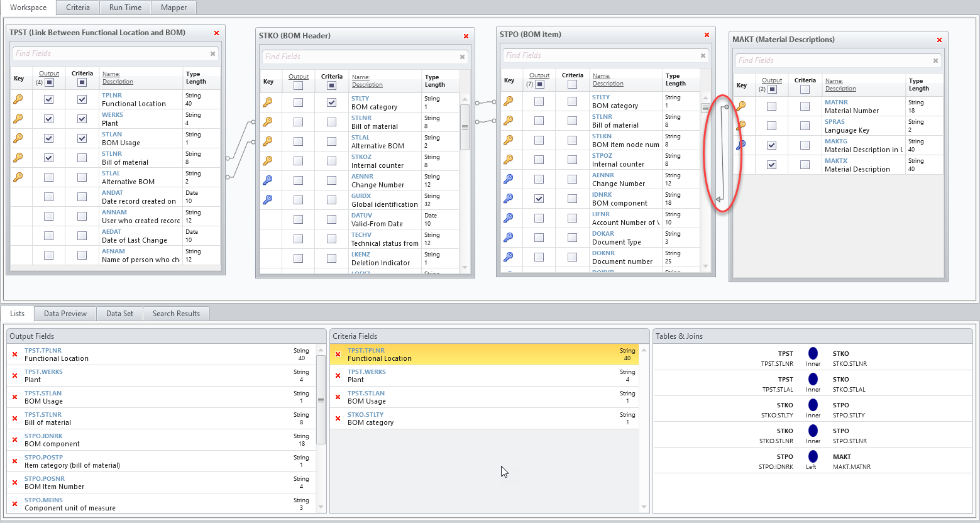Screen dimensions: 980x523
Task: Click the STPO.POSNR BOM Item Number field link
Action: pos(43,478)
